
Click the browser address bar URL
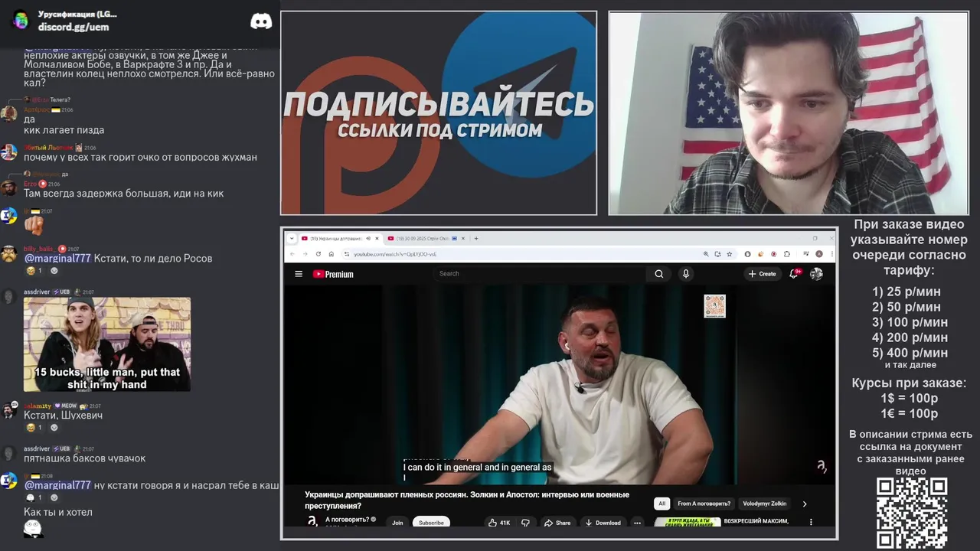395,254
